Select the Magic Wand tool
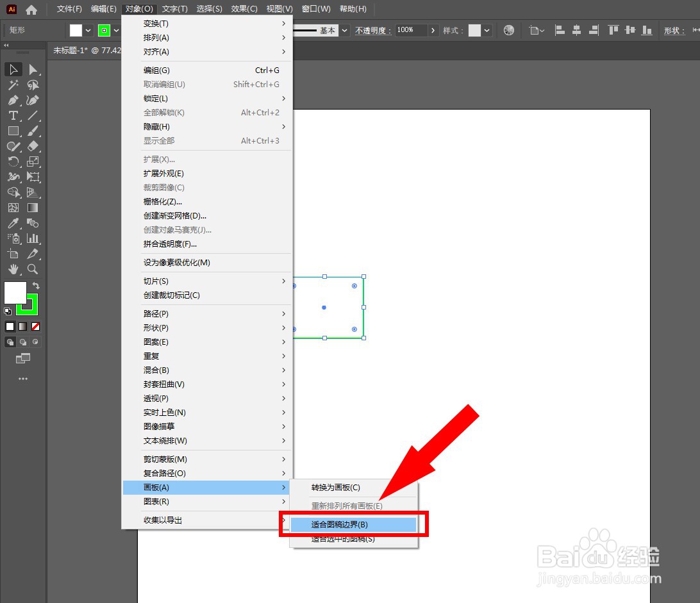 point(13,85)
